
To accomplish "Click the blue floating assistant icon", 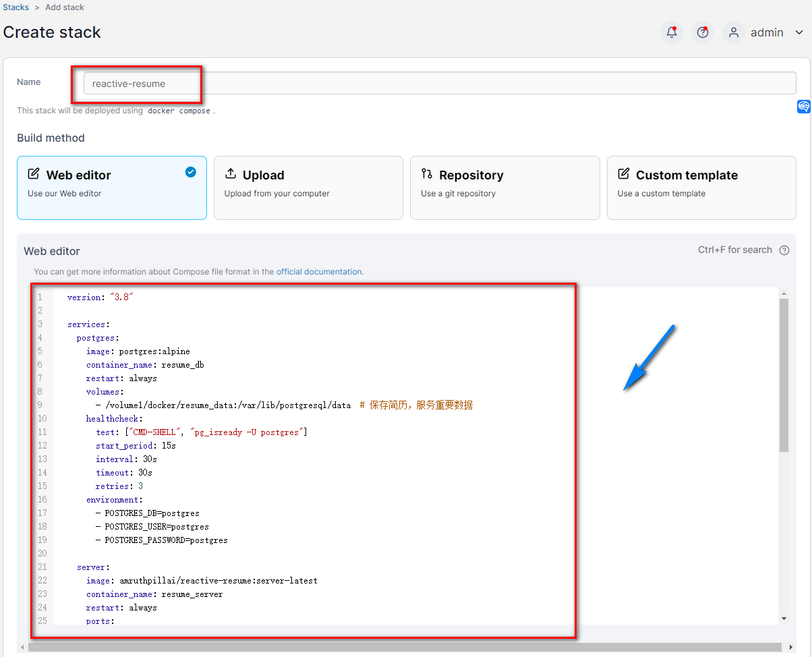I will [x=803, y=107].
